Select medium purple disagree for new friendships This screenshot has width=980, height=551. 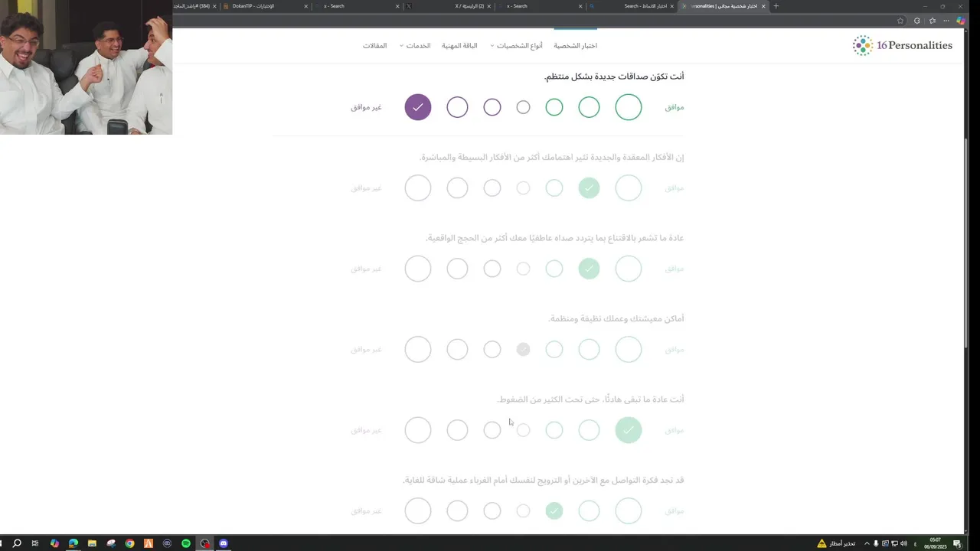[457, 107]
